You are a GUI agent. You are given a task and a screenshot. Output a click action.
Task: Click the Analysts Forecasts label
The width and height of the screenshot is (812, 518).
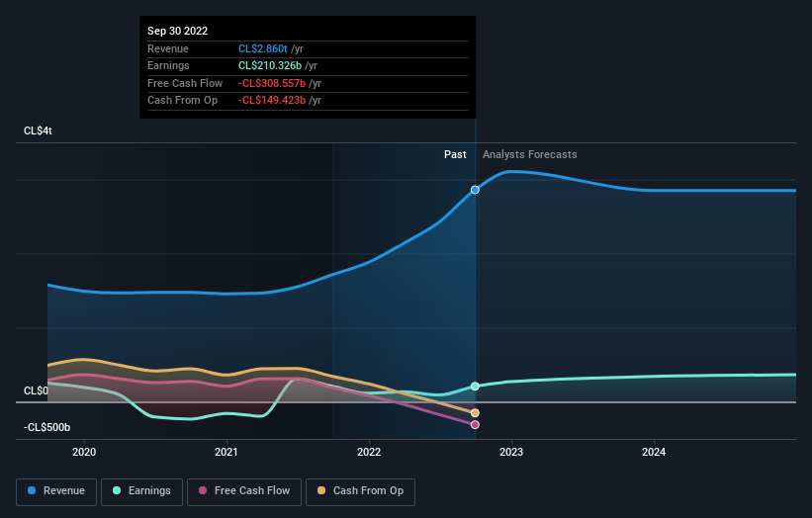pyautogui.click(x=530, y=154)
